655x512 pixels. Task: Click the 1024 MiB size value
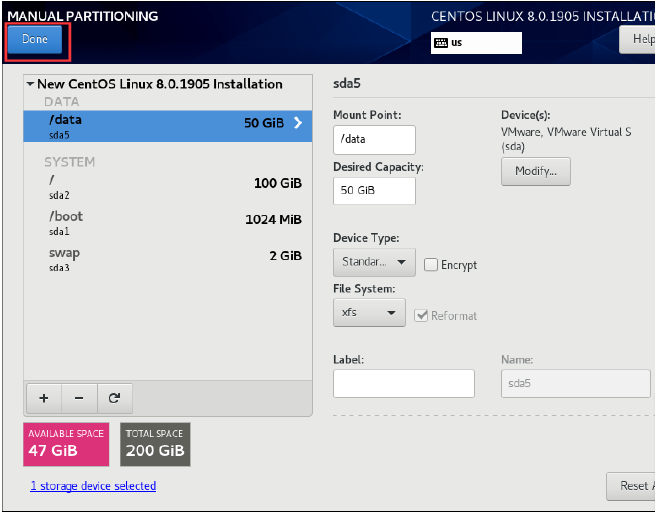click(273, 220)
